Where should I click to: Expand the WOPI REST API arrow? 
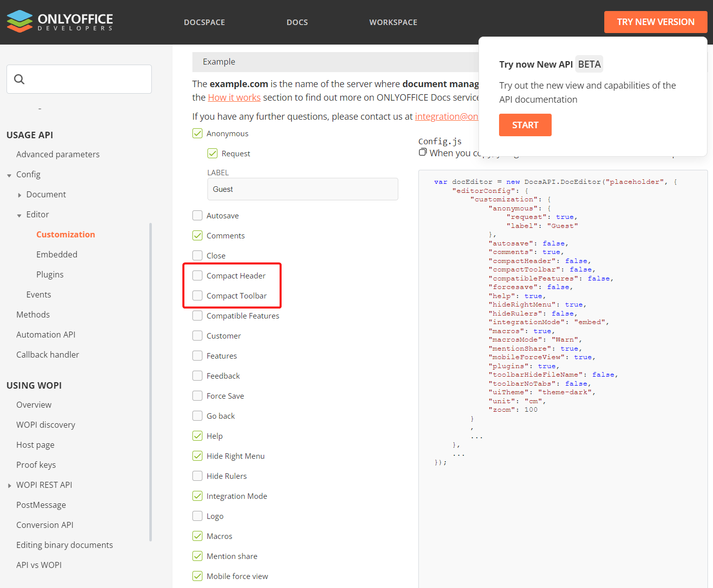click(x=10, y=486)
